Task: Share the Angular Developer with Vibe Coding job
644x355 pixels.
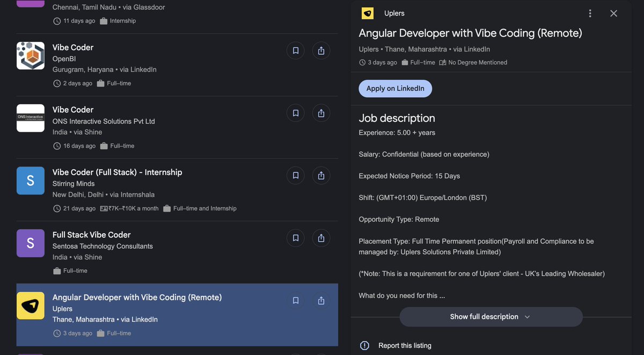Action: [321, 300]
